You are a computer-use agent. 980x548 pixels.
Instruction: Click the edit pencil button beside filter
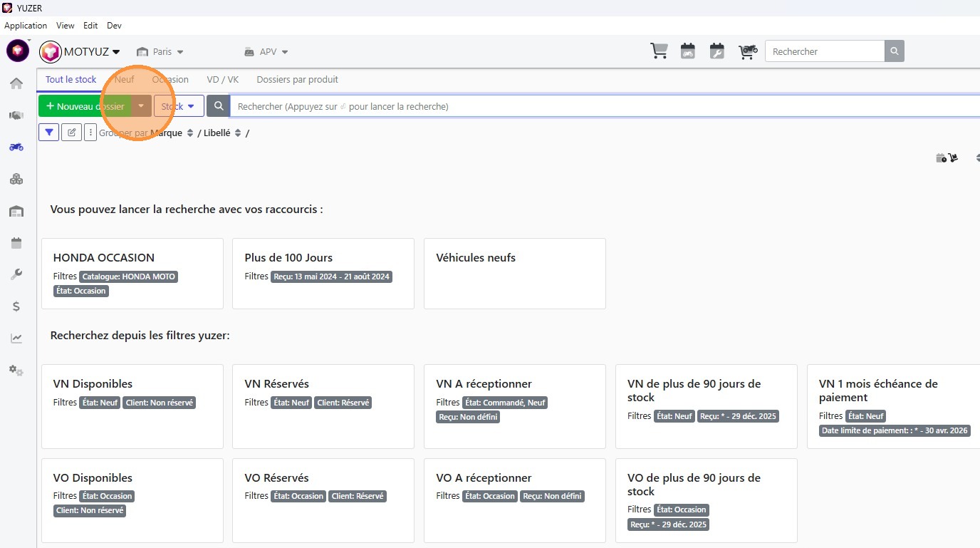[x=71, y=133]
